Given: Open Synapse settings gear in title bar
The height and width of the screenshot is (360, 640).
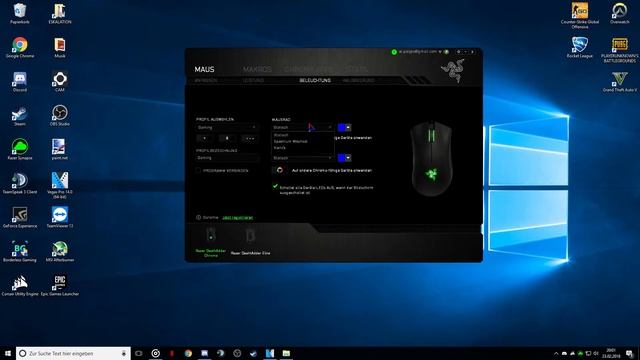Looking at the screenshot, I should [x=458, y=52].
